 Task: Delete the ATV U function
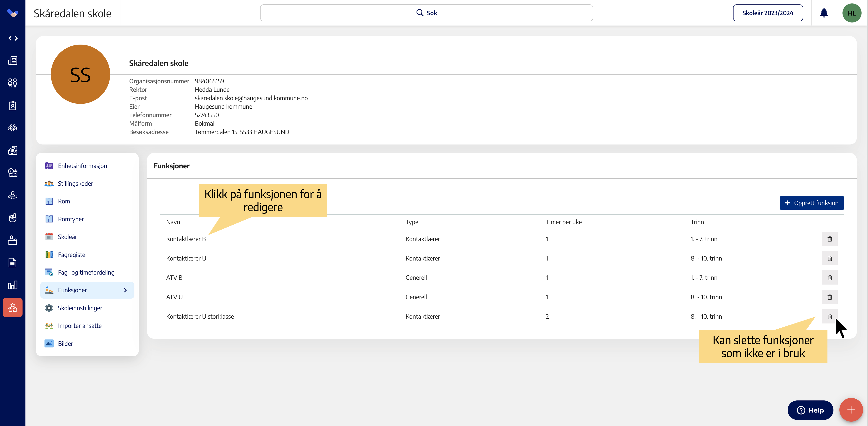pos(830,297)
